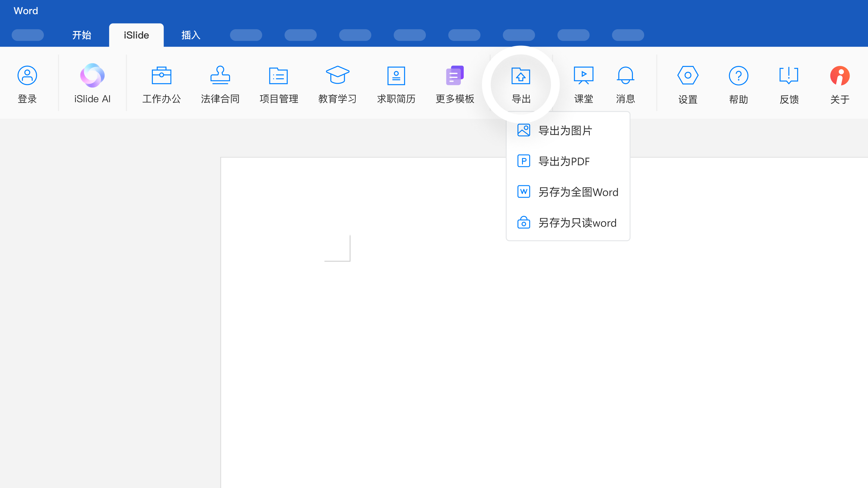
Task: Open 教育学习 templates
Action: (337, 84)
